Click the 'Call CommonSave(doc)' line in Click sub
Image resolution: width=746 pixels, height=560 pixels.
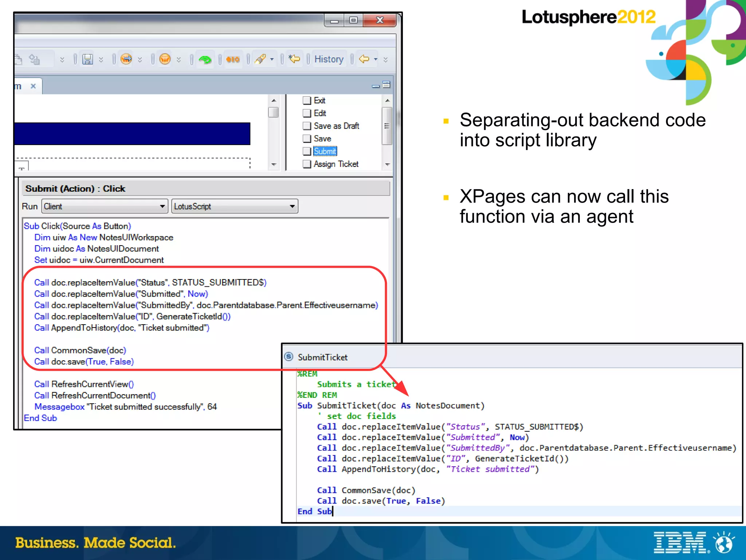(x=80, y=350)
